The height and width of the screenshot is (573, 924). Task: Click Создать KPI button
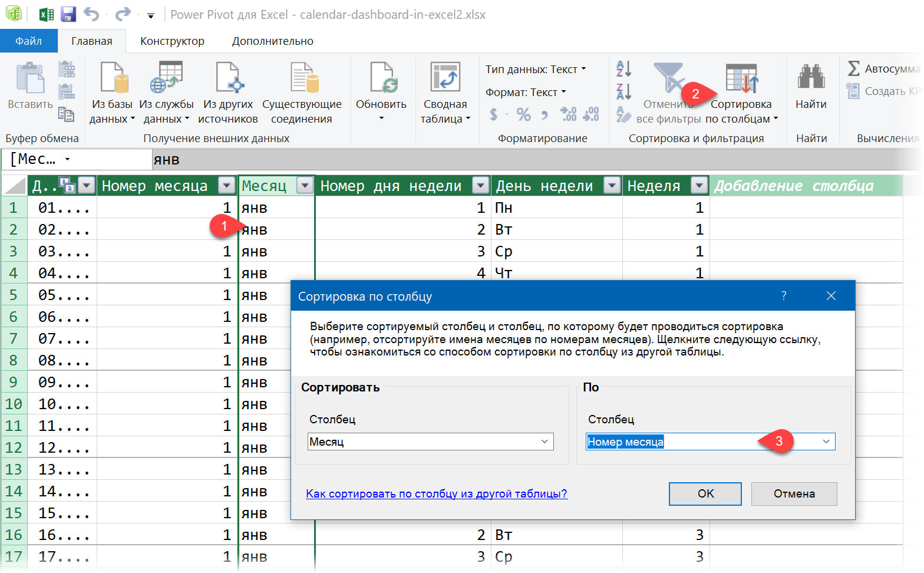point(884,91)
